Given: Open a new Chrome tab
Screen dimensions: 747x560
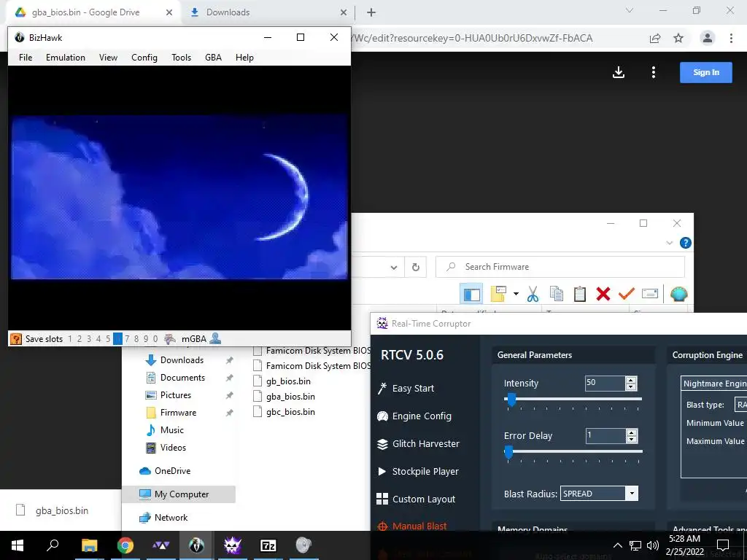Looking at the screenshot, I should pos(371,12).
